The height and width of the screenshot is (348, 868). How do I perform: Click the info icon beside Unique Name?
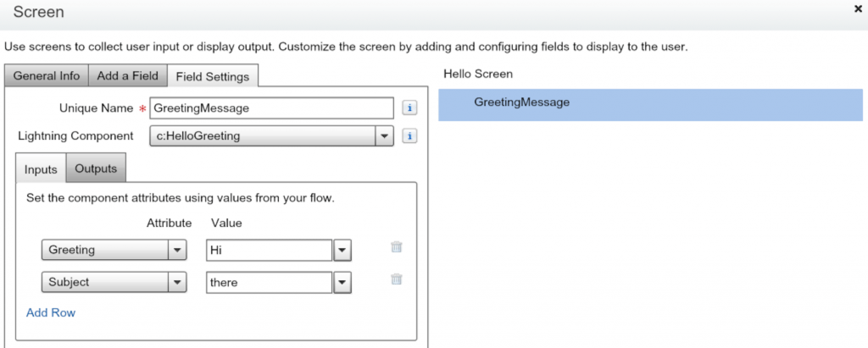tap(409, 108)
